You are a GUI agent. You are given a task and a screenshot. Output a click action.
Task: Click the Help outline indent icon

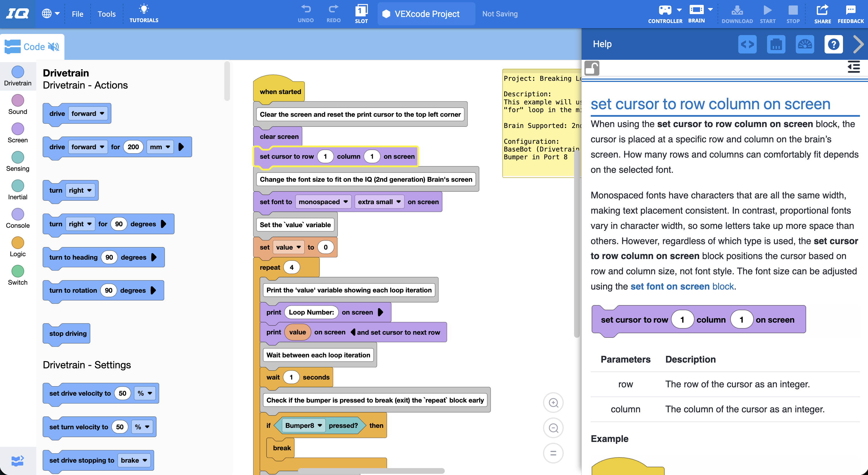tap(854, 67)
